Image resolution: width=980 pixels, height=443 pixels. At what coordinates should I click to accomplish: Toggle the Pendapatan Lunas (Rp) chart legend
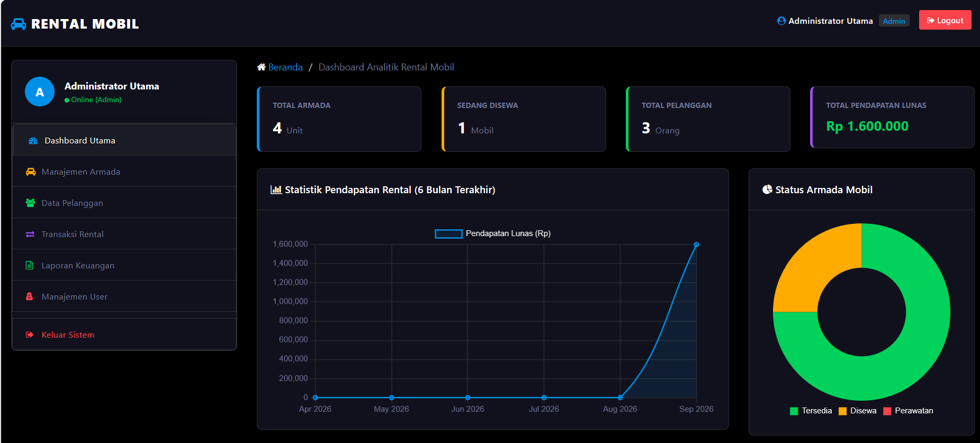493,233
